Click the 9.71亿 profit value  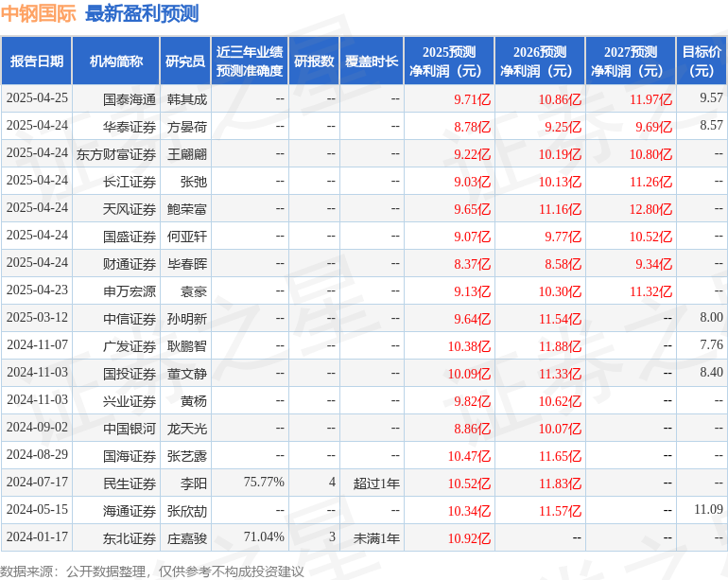[x=472, y=99]
